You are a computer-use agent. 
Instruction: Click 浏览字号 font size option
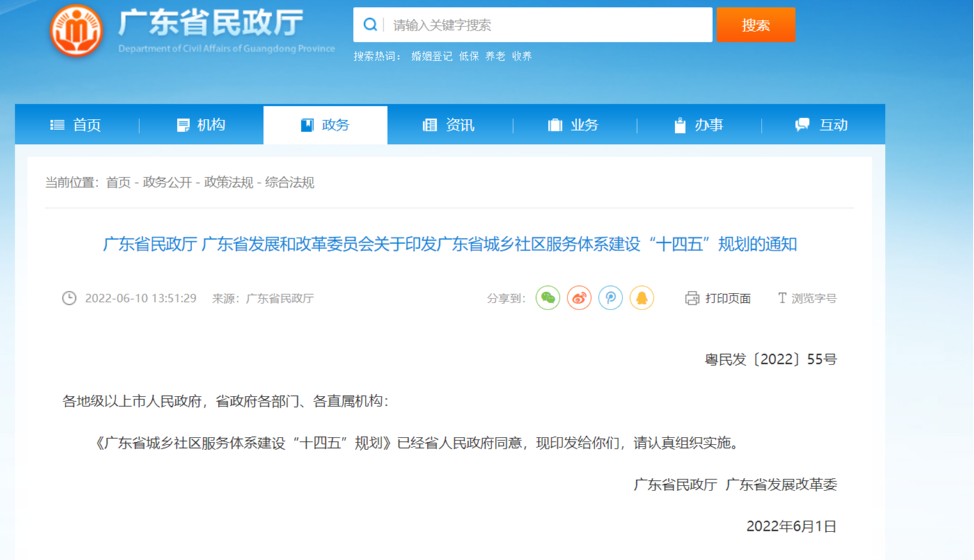coord(814,298)
